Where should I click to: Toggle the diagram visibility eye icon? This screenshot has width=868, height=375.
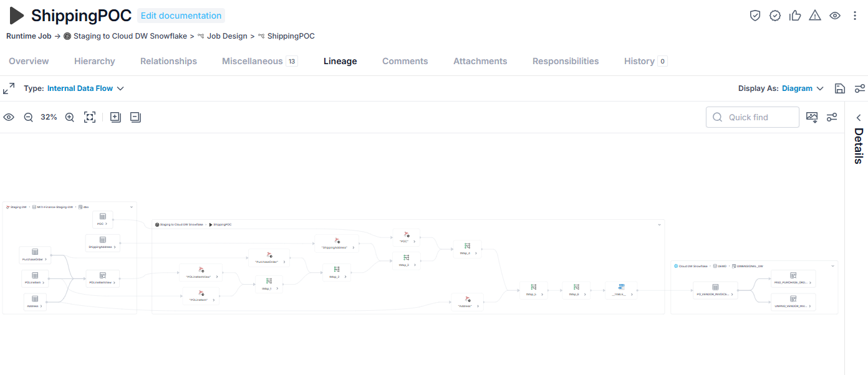pos(9,117)
